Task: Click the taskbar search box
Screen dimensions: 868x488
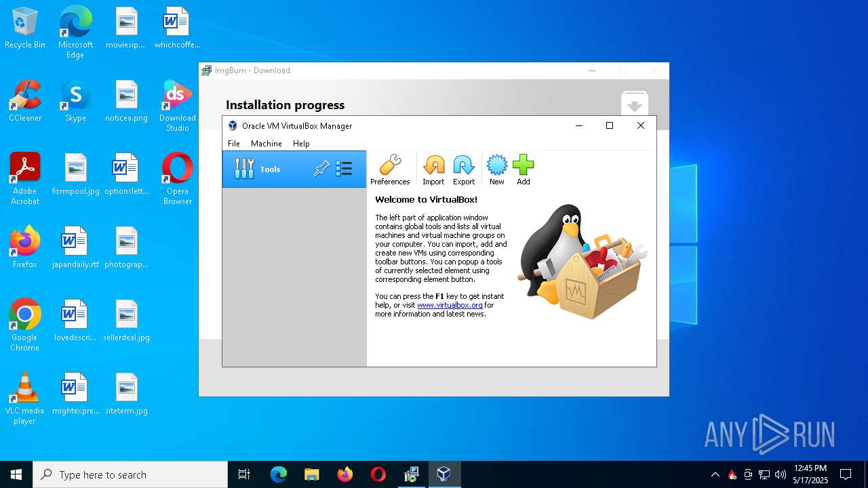Action: (130, 474)
